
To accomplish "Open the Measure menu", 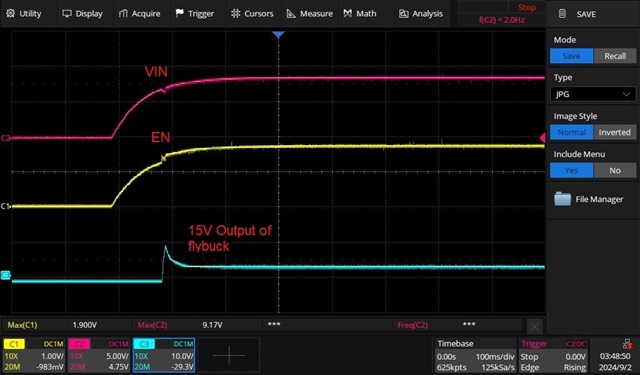I will point(309,13).
